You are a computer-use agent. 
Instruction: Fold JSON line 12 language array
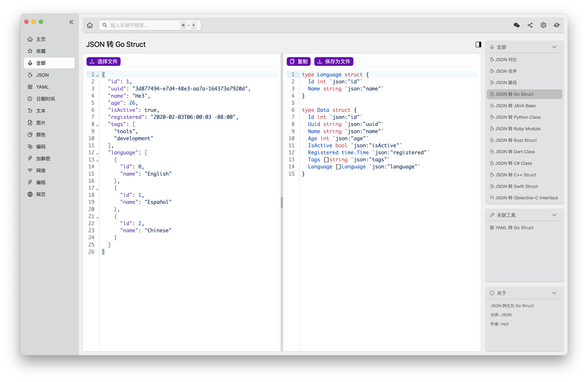pyautogui.click(x=97, y=154)
